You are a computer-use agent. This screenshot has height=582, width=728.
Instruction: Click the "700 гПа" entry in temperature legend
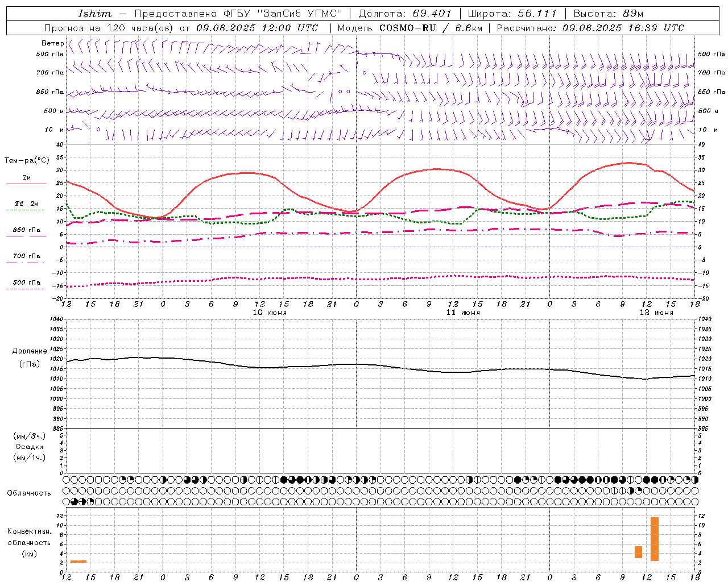pyautogui.click(x=27, y=256)
